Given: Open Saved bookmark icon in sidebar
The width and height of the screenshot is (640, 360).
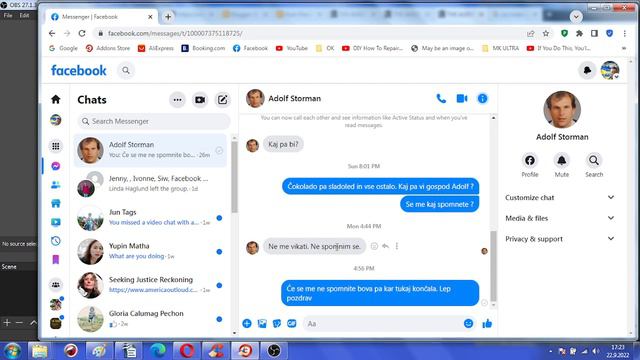Looking at the screenshot, I should 56,260.
